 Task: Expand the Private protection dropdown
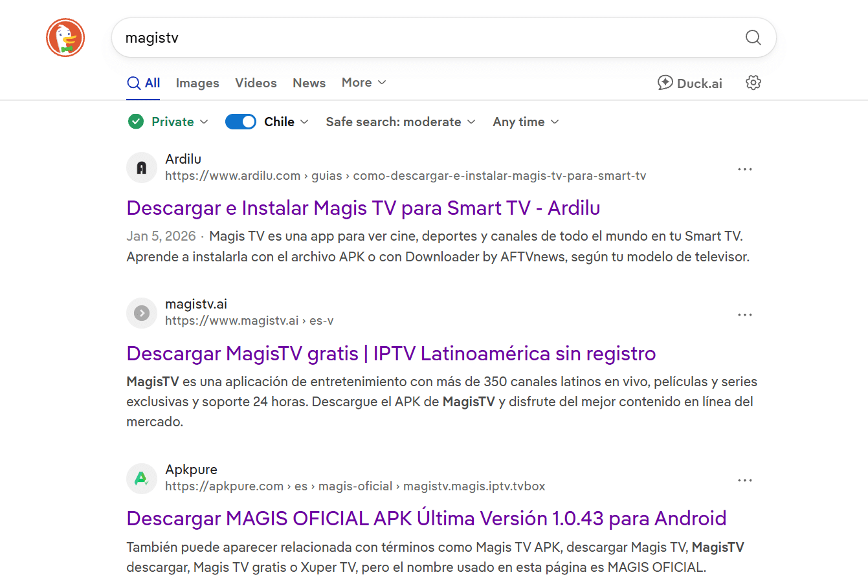click(x=179, y=122)
